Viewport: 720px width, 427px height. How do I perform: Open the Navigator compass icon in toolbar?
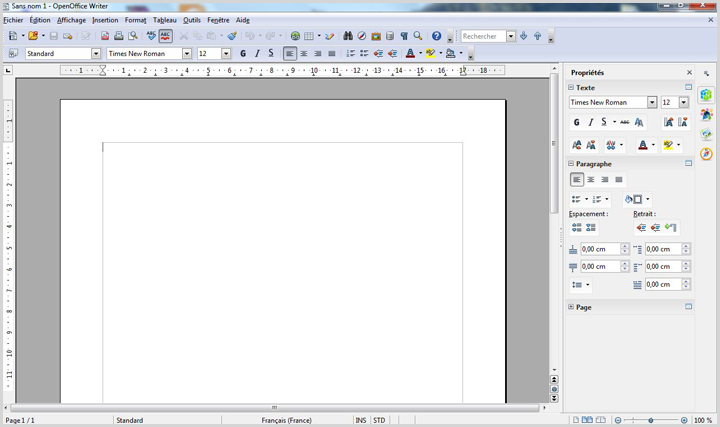[362, 36]
